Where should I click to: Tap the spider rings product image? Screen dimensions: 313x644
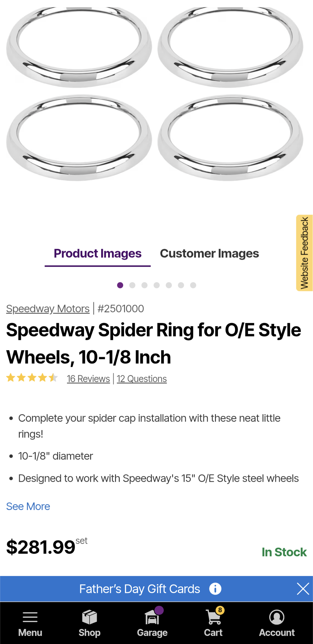click(x=155, y=94)
